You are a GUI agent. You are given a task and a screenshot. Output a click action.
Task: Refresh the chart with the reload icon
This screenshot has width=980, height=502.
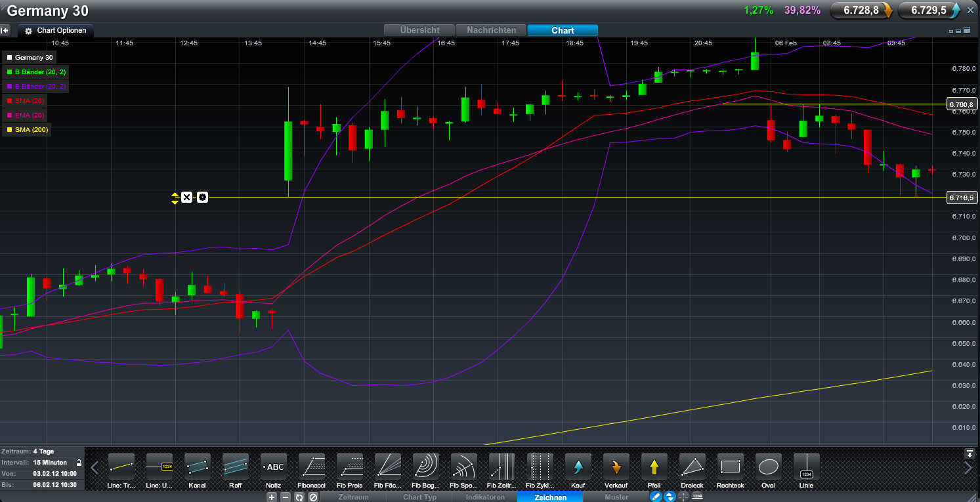pyautogui.click(x=299, y=497)
